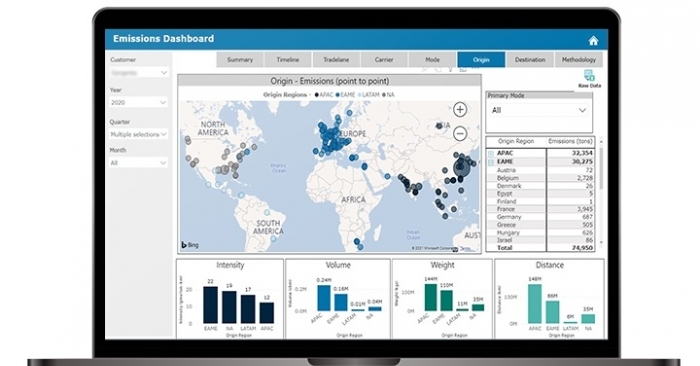
Task: Expand the APAC row in region table
Action: click(491, 154)
